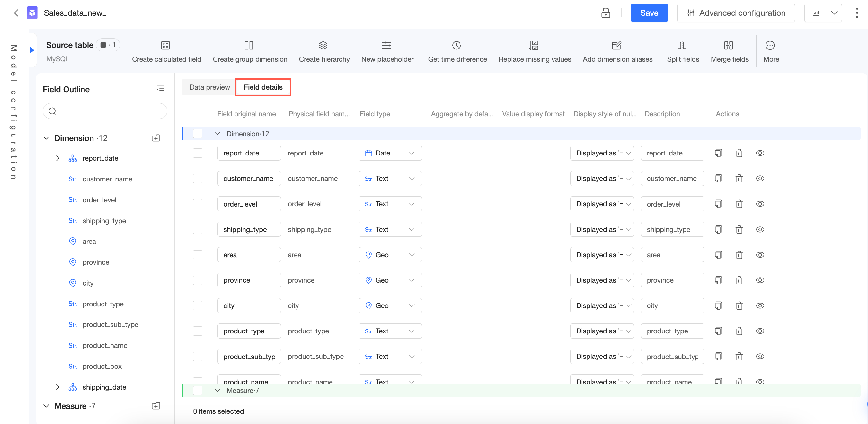The height and width of the screenshot is (424, 868).
Task: Expand shipping_date hierarchy in outline
Action: pyautogui.click(x=58, y=387)
